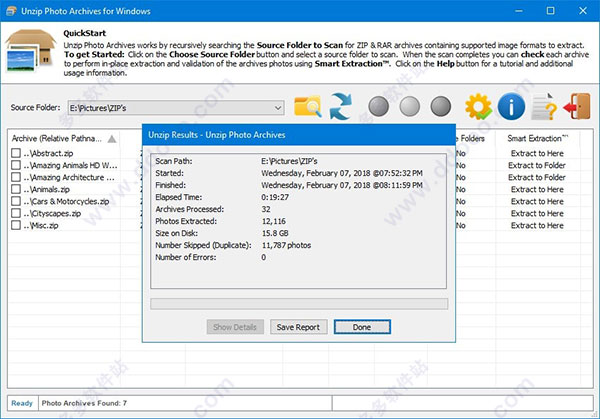Screen dimensions: 600x419
Task: Click Extract to Here for Abstract.zip
Action: (537, 153)
